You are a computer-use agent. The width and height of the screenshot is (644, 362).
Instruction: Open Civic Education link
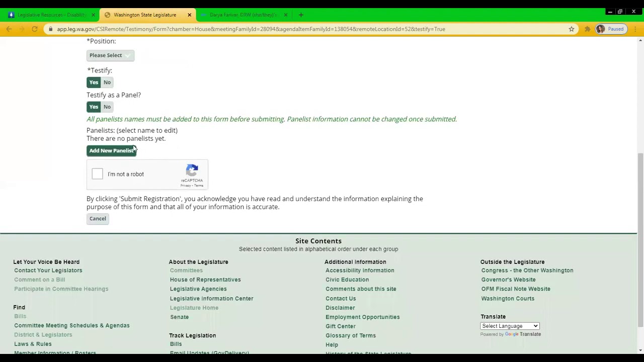347,280
